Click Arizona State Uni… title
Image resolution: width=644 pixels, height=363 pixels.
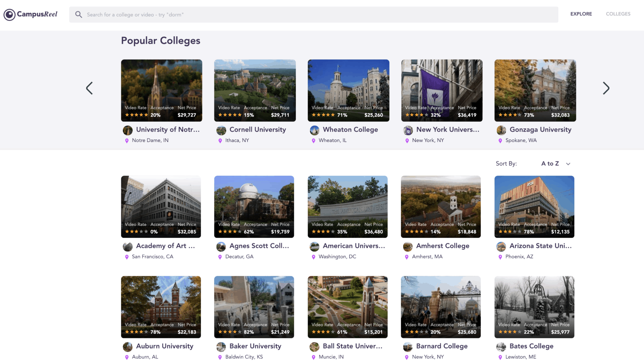click(541, 246)
